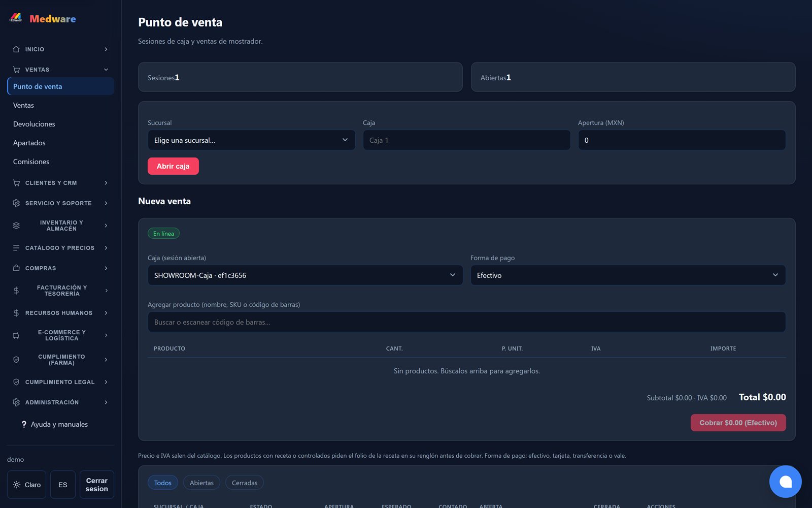The image size is (812, 508).
Task: Click the Abrir caja button
Action: 173,166
